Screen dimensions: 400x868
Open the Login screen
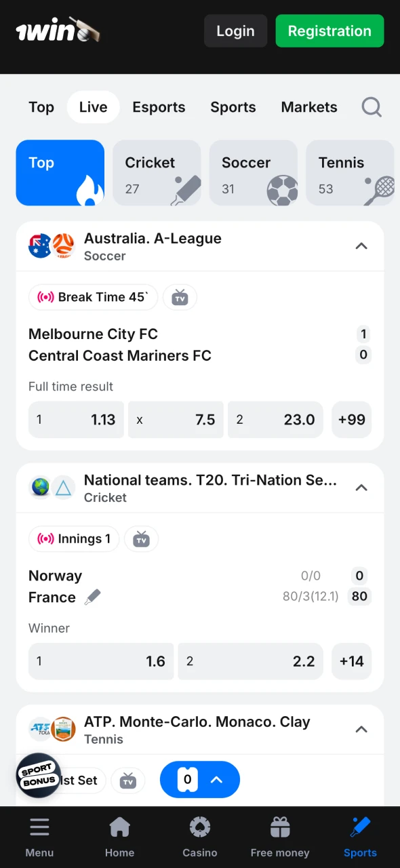[235, 31]
